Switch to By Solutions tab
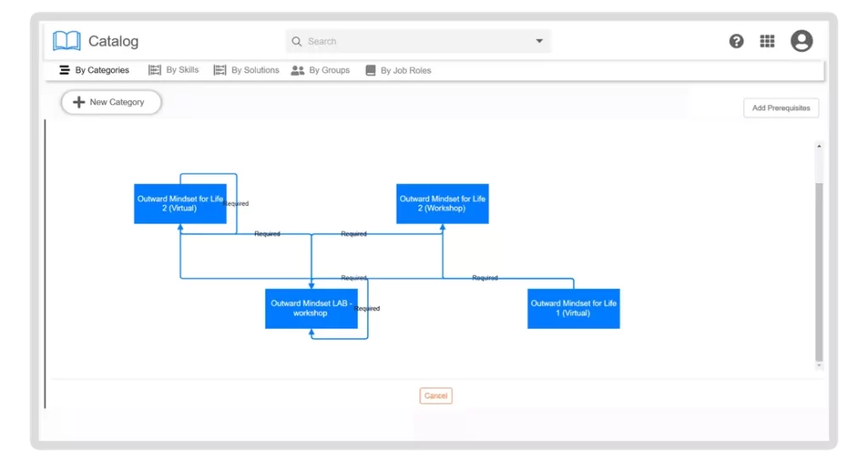This screenshot has height=462, width=868. point(247,70)
